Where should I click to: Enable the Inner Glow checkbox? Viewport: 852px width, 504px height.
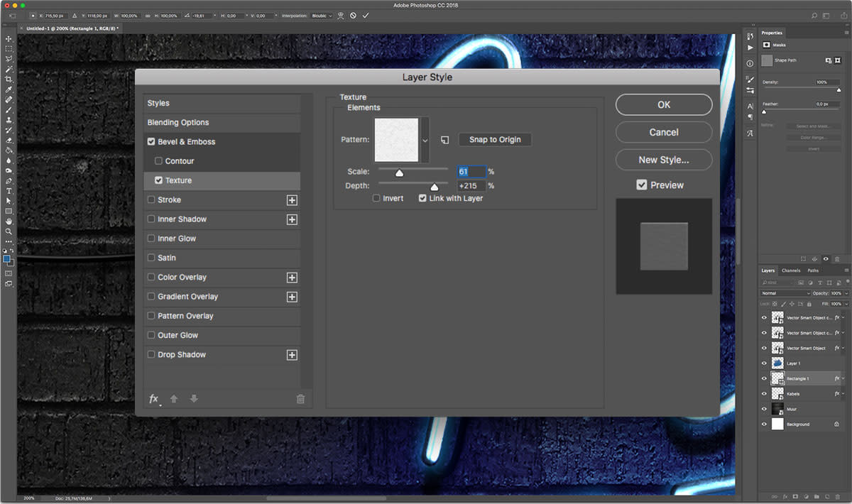click(151, 239)
